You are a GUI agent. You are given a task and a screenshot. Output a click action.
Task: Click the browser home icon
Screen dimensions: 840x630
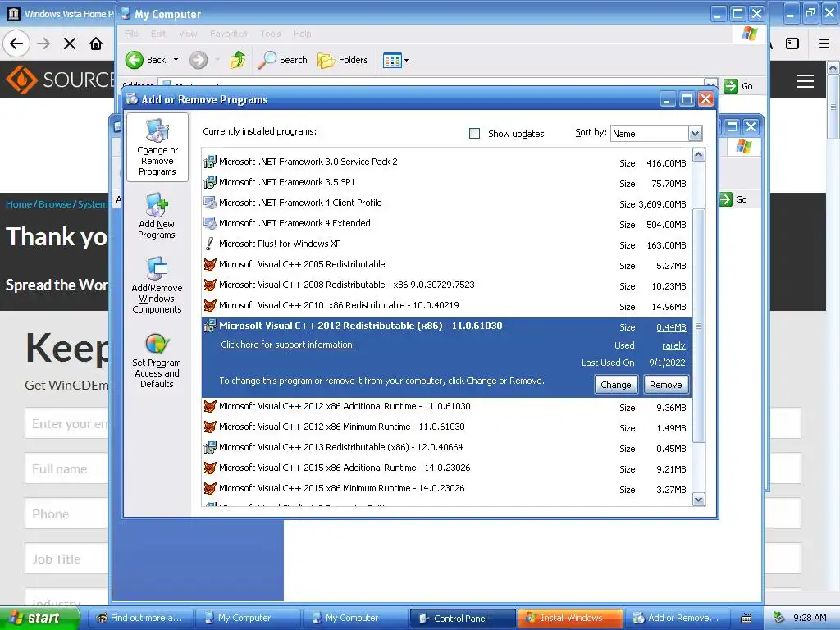[x=96, y=43]
